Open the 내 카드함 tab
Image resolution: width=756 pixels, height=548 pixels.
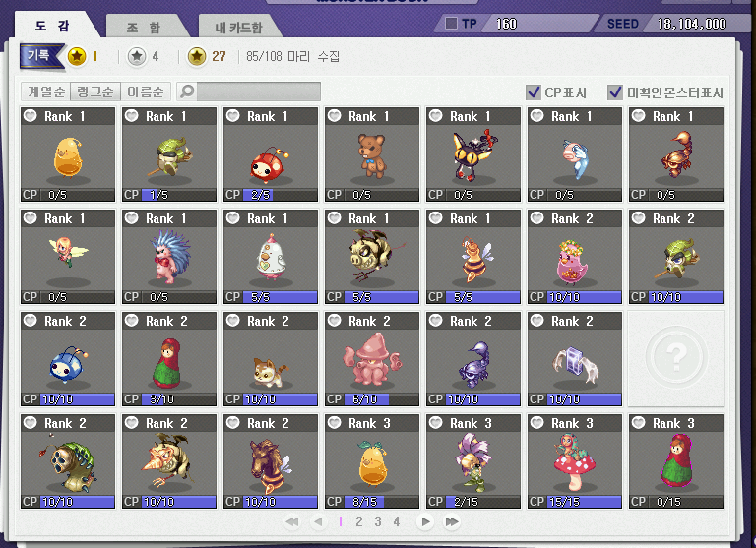238,27
